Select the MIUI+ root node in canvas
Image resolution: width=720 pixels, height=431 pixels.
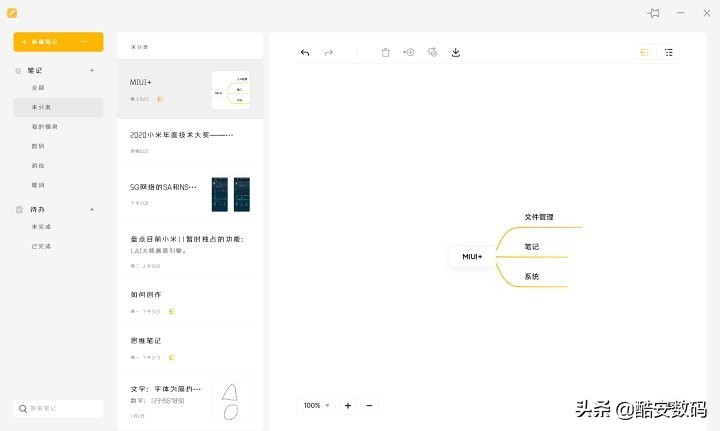coord(472,257)
